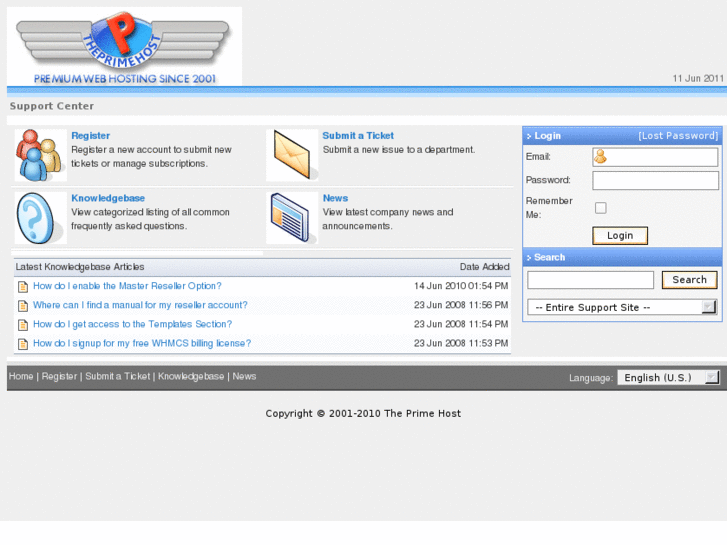Click document icon beside Master Reseller article
The image size is (727, 545).
click(x=23, y=287)
